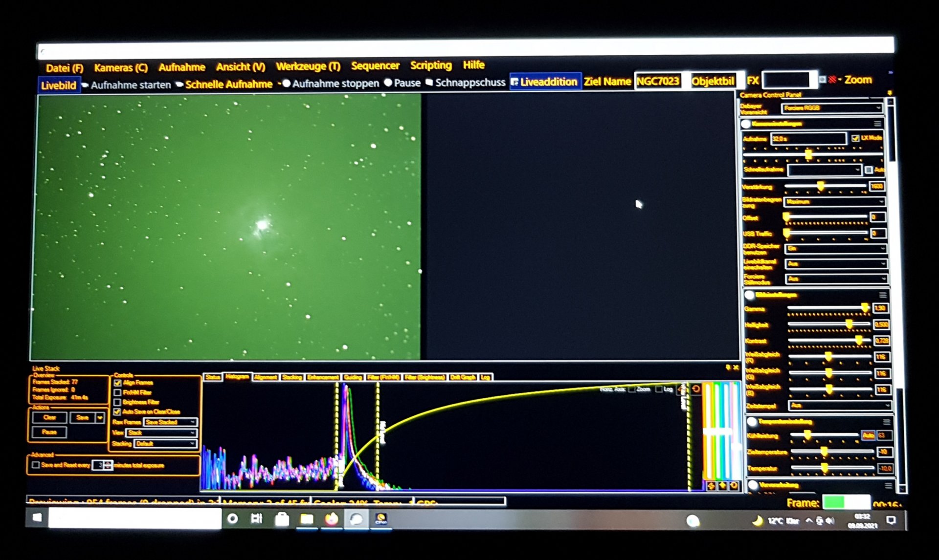
Task: Open the Stacking Default dropdown
Action: (x=165, y=444)
